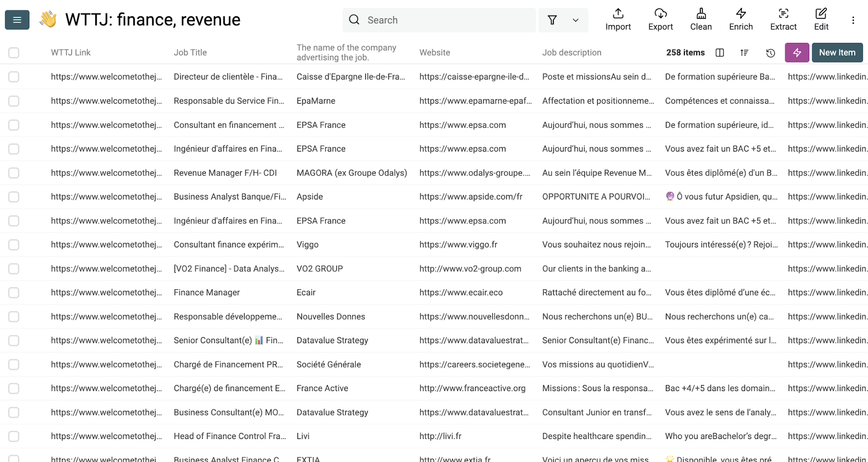
Task: Click the MAGORA (ex Groupe Odalys) cell
Action: (352, 173)
